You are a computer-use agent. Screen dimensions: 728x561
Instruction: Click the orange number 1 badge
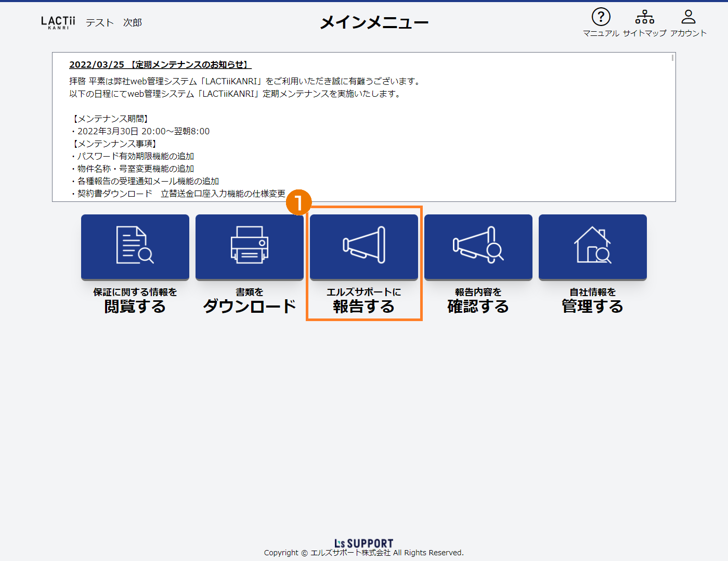(x=298, y=202)
